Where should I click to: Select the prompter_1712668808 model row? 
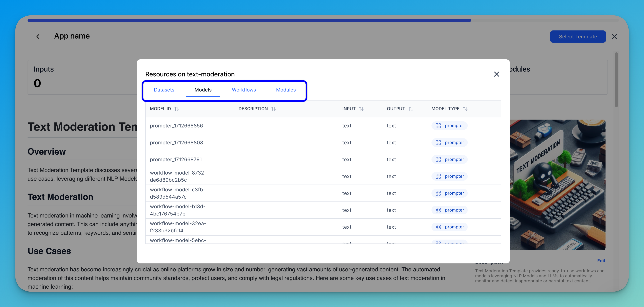[x=176, y=142]
